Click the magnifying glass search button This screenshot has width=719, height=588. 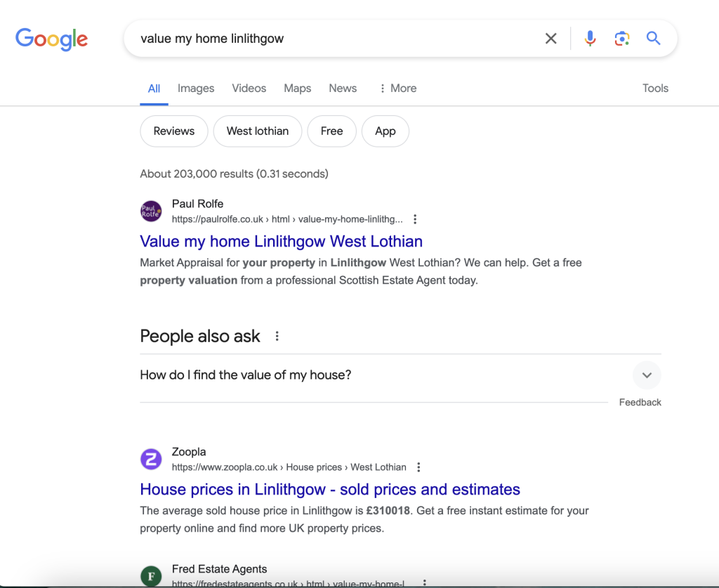[654, 39]
